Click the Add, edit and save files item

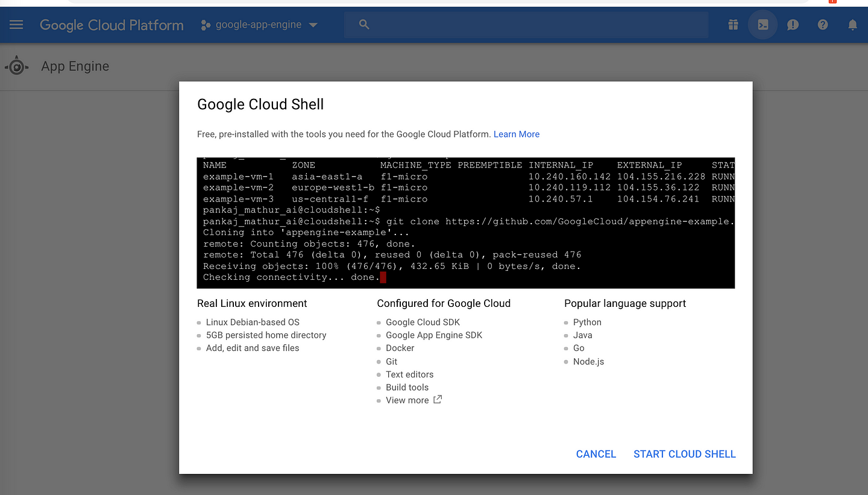pos(253,348)
